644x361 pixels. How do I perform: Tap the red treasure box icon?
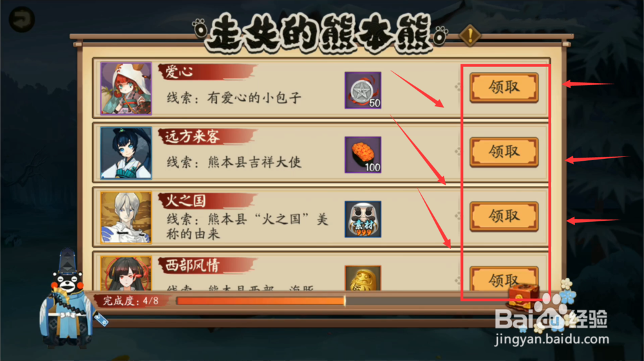click(x=523, y=296)
